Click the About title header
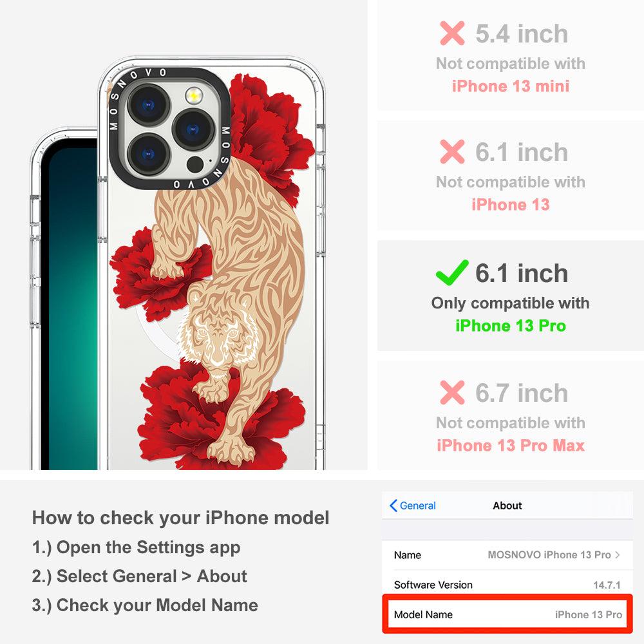The image size is (644, 644). point(507,506)
